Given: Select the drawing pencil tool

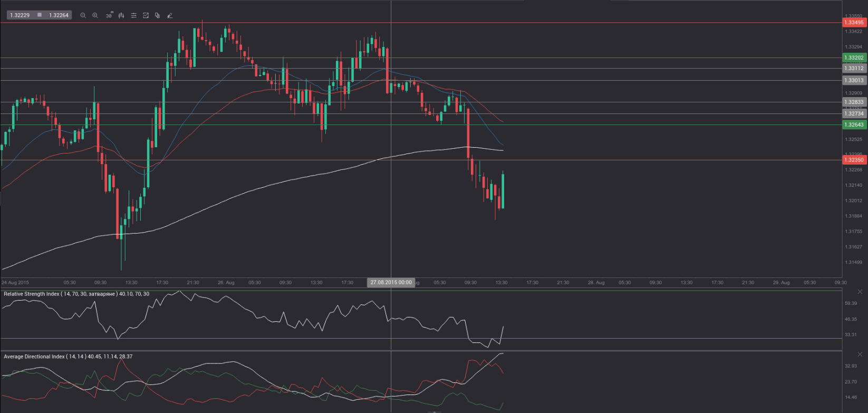Looking at the screenshot, I should click(x=169, y=15).
